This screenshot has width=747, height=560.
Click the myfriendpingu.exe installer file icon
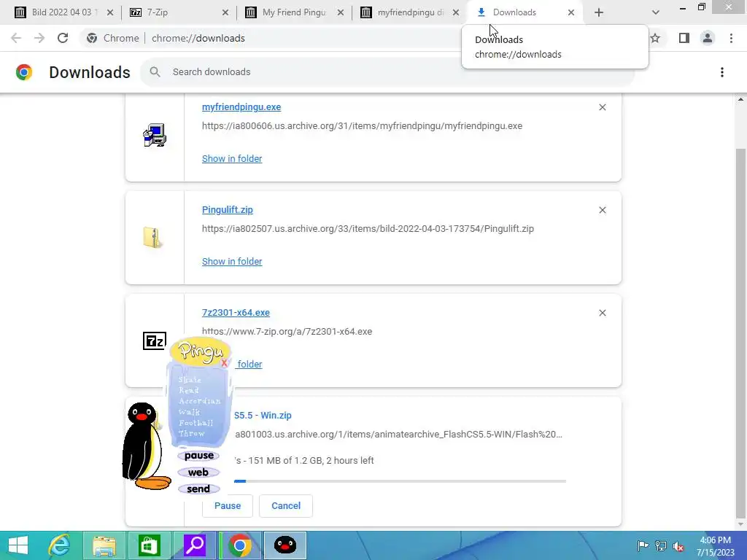[x=155, y=135]
